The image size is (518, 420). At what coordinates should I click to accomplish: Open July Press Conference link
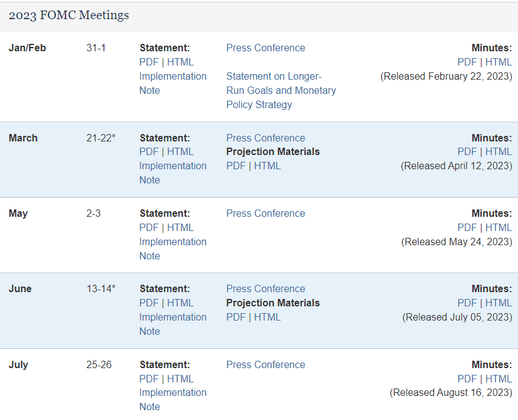pyautogui.click(x=265, y=365)
